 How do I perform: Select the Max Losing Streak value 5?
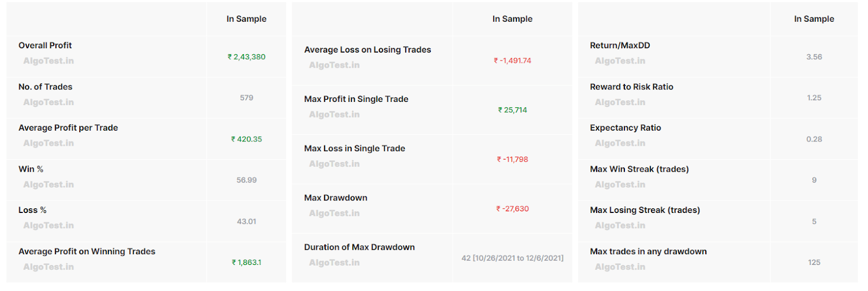[x=814, y=221]
